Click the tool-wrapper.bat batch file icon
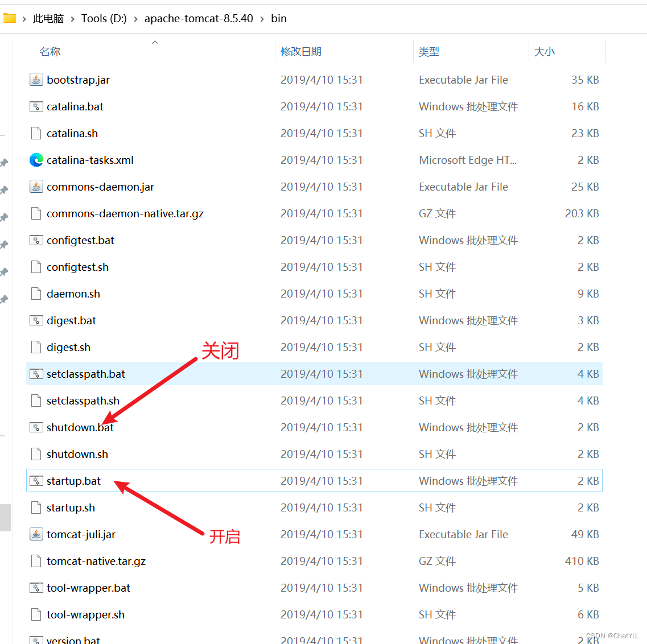The image size is (647, 644). point(36,588)
